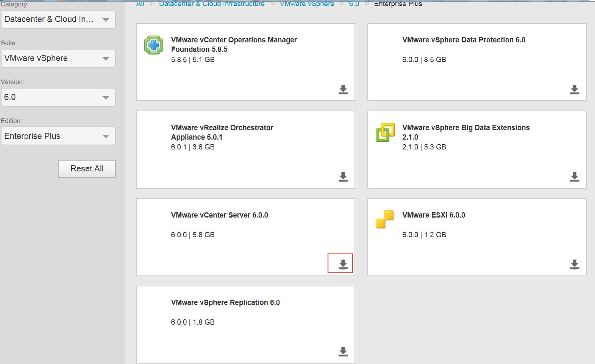The height and width of the screenshot is (364, 595).
Task: Open VMware vCenter Server 6.0.0 title
Action: coord(219,215)
